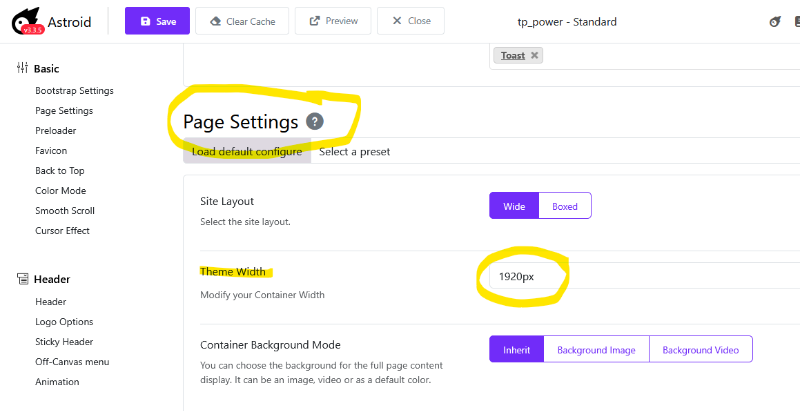Switch site layout to Boxed

coord(565,207)
